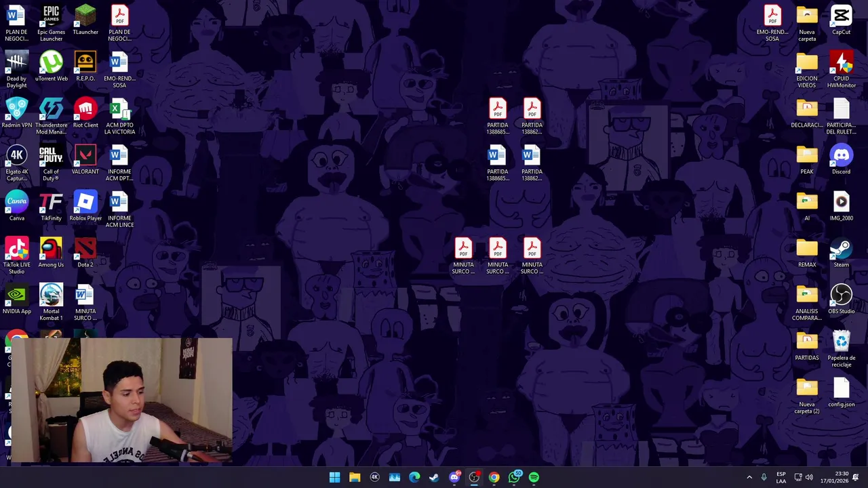
Task: Open ANALISIS COMPARA folder
Action: [x=807, y=302]
